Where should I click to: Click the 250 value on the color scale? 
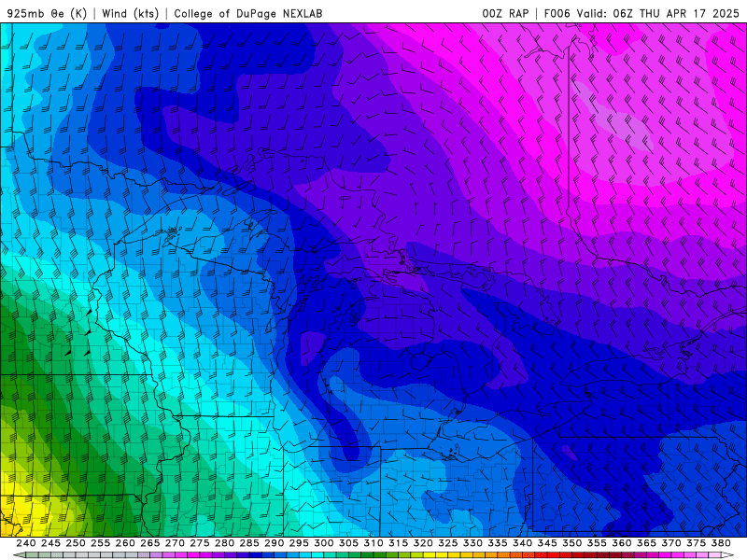[x=76, y=543]
